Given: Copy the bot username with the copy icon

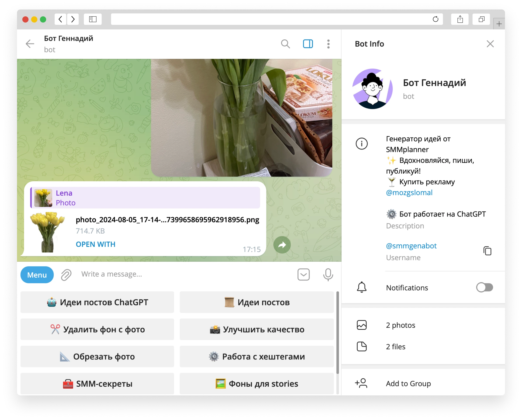Looking at the screenshot, I should coord(487,251).
